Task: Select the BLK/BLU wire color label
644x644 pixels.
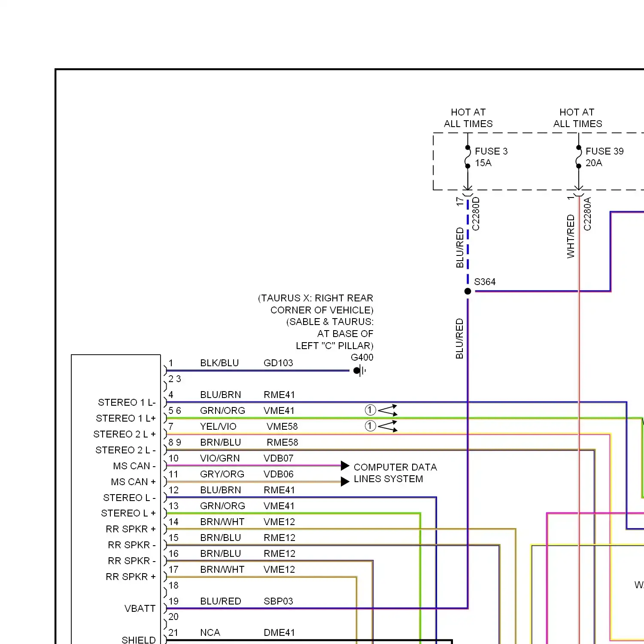Action: pyautogui.click(x=219, y=363)
